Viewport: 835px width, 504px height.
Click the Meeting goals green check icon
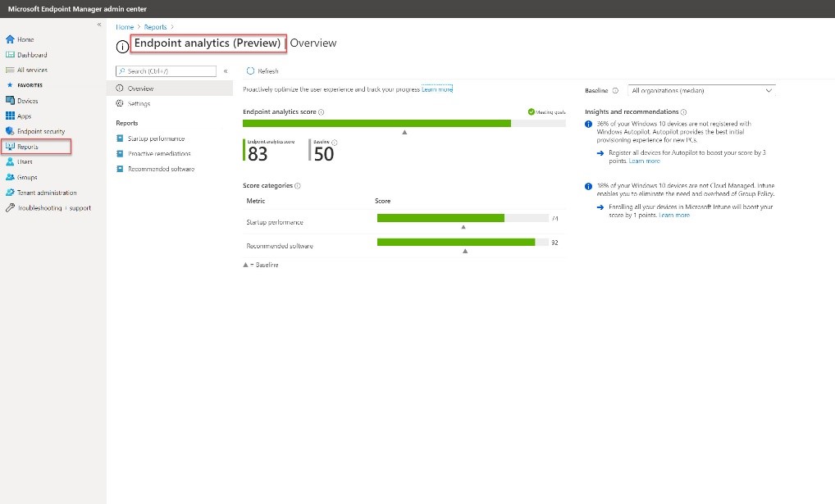531,111
